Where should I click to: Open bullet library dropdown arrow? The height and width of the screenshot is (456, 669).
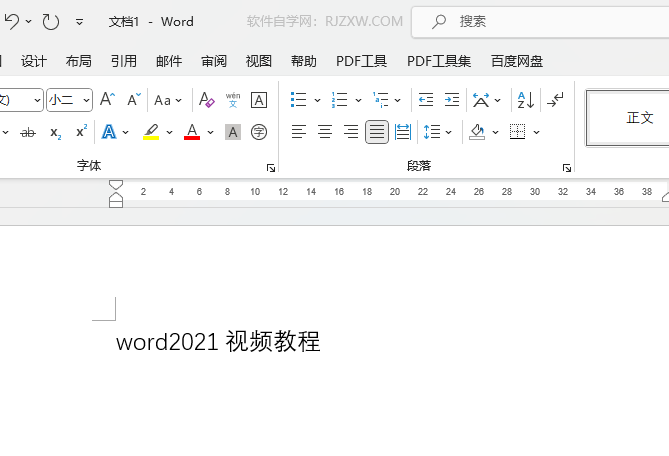[x=317, y=100]
